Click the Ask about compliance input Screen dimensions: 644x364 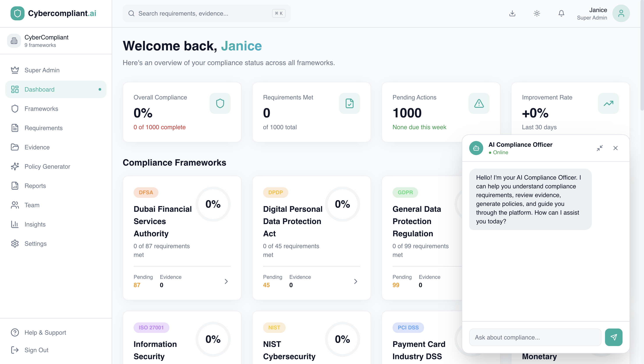click(535, 337)
